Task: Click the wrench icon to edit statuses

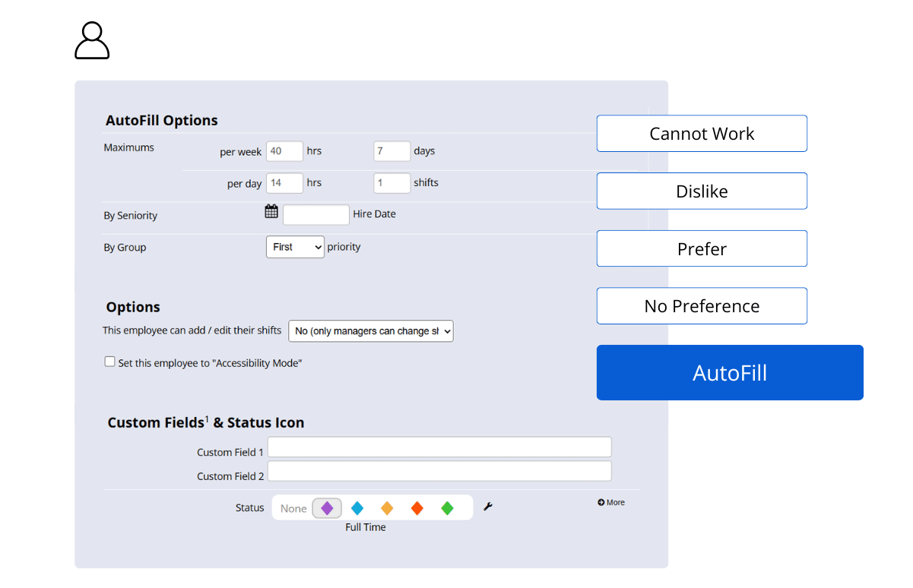Action: 487,506
